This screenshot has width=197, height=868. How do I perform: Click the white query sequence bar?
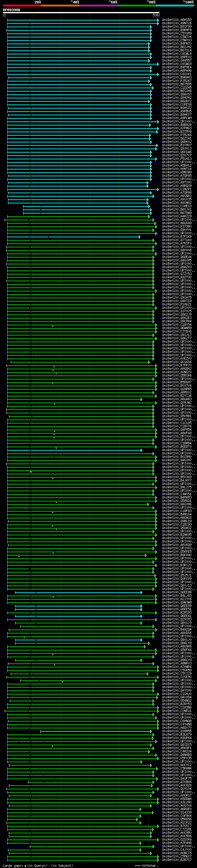[x=81, y=12]
